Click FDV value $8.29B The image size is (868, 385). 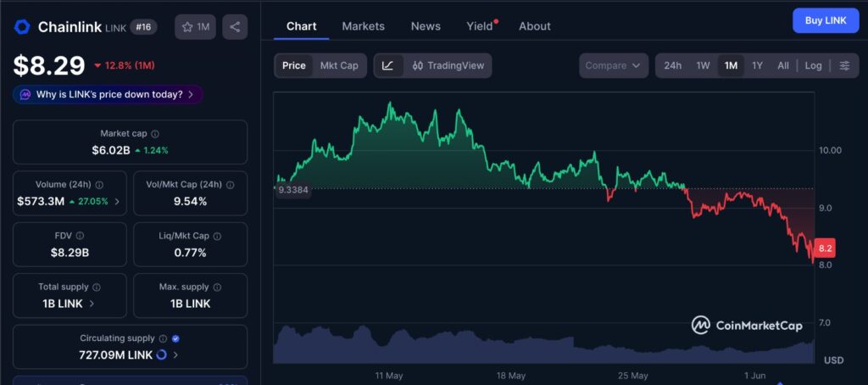pos(70,253)
